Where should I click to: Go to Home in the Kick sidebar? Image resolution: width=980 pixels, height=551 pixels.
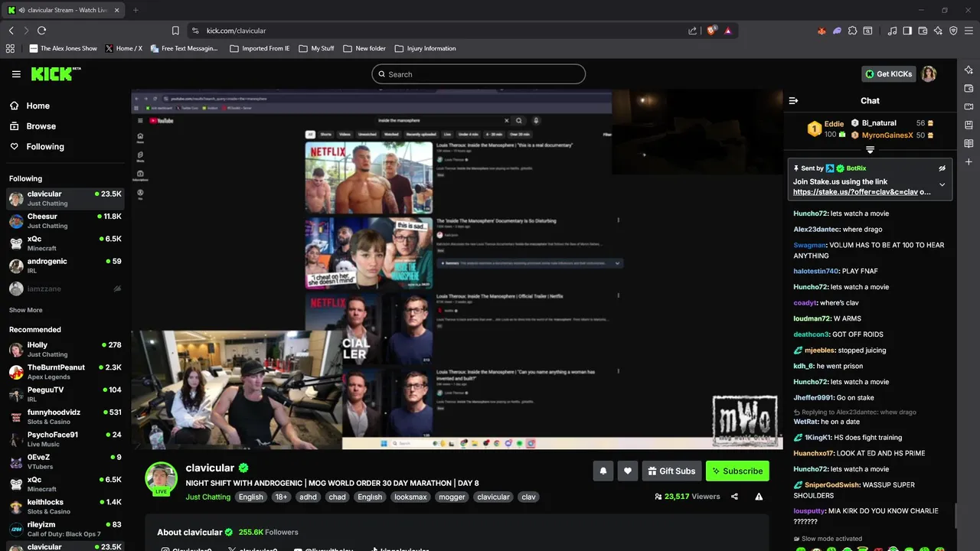pyautogui.click(x=65, y=106)
